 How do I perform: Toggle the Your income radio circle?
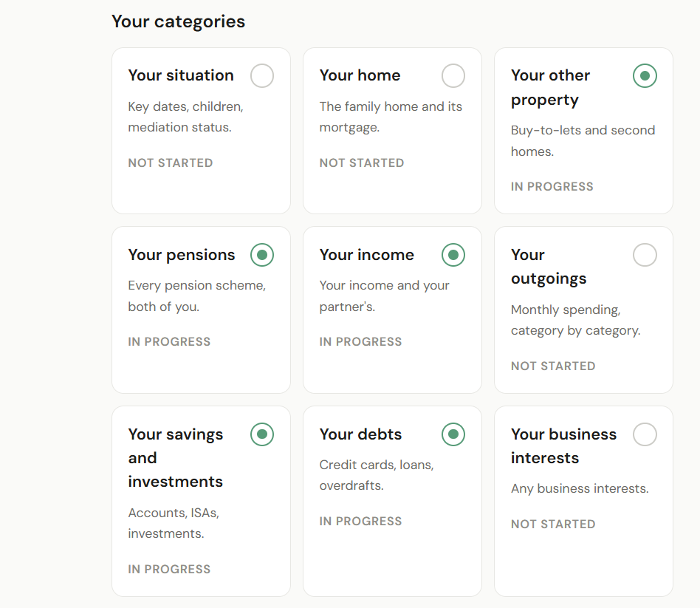453,255
